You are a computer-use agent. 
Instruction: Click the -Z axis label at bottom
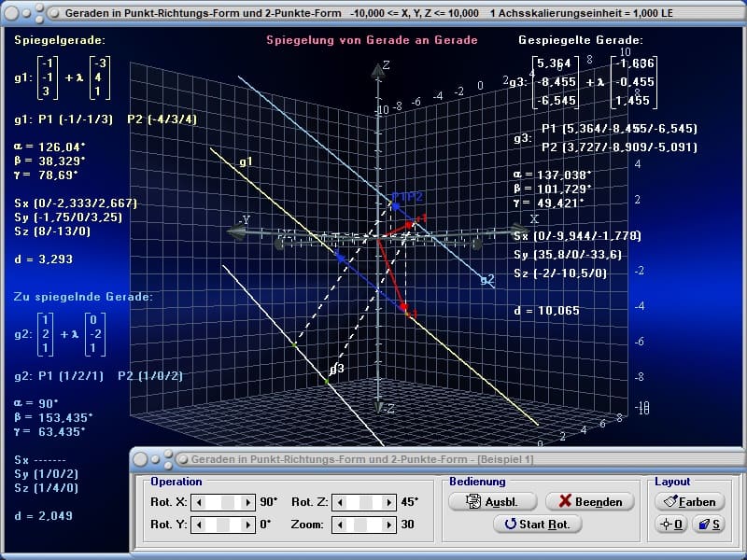click(388, 408)
